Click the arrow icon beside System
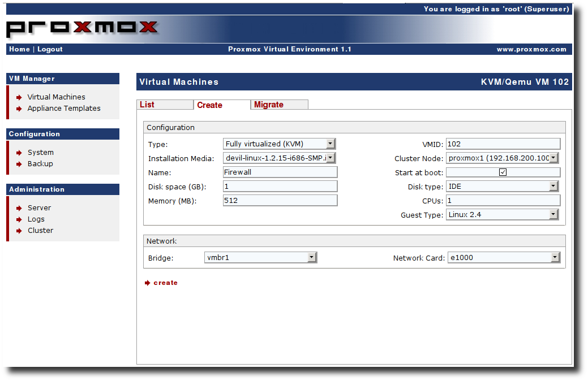Viewport: 588px width, 381px height. [19, 153]
